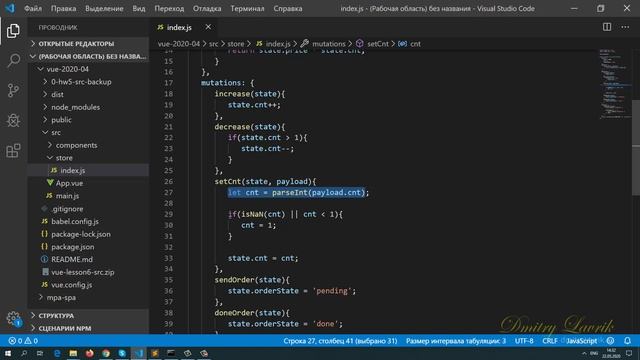Open the terminal window taskbar icon
The image size is (640, 360).
tap(171, 353)
